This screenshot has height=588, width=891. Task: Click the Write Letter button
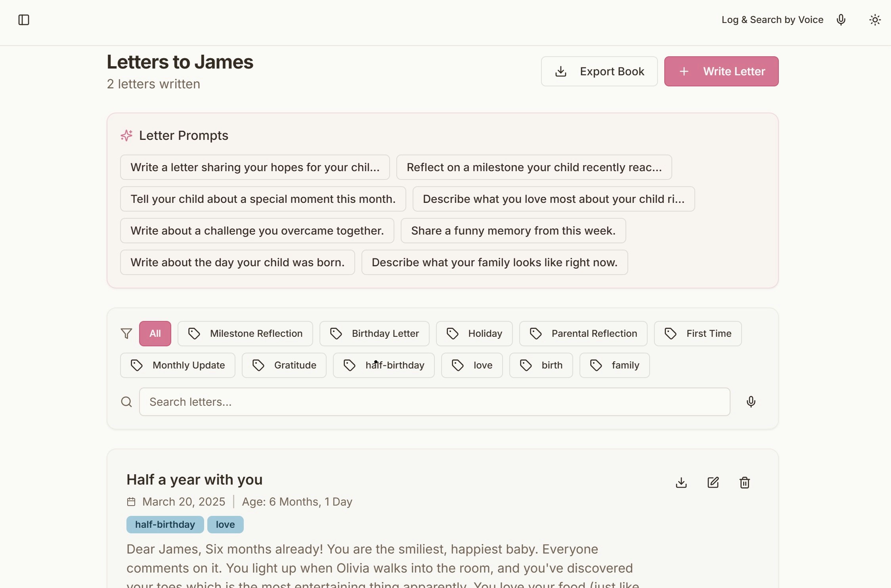tap(721, 71)
